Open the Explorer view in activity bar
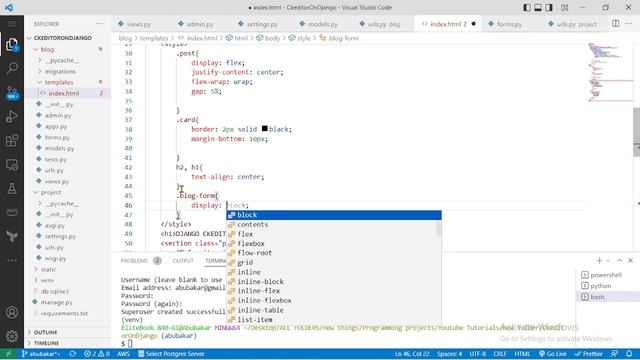This screenshot has height=360, width=640. 12,44
